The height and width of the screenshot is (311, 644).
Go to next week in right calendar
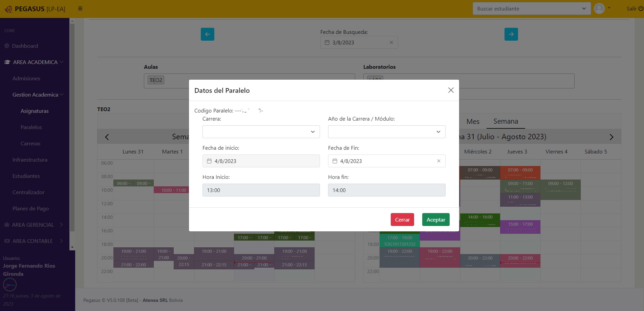pos(611,137)
